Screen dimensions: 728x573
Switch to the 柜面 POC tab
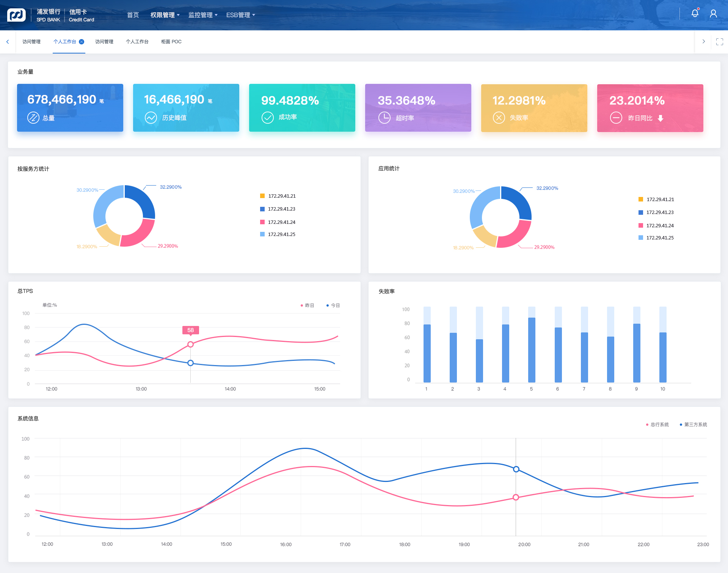pos(171,42)
